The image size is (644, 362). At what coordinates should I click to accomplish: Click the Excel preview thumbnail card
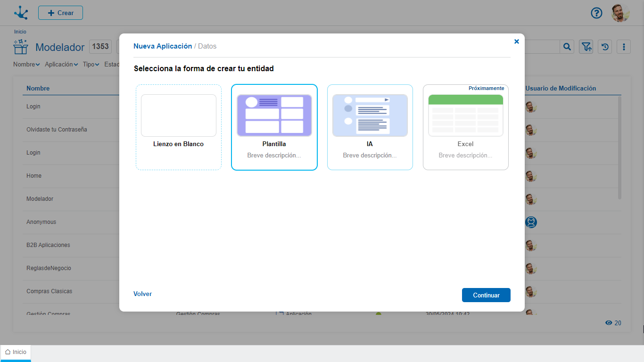[465, 115]
